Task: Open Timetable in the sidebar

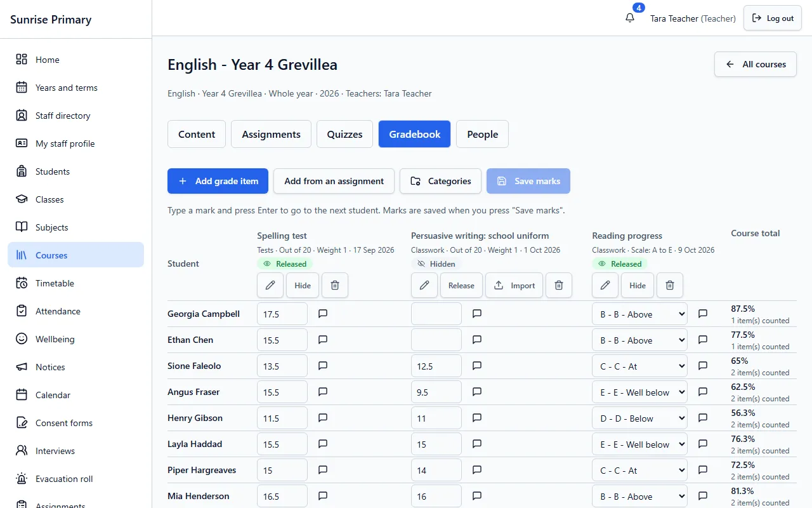Action: point(76,283)
